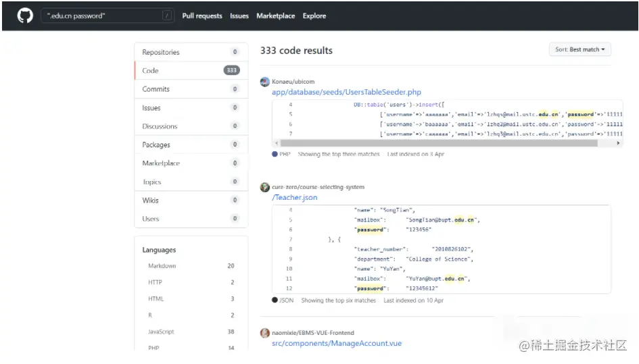Select Discussions result type in sidebar
639x364 pixels.
tap(191, 126)
